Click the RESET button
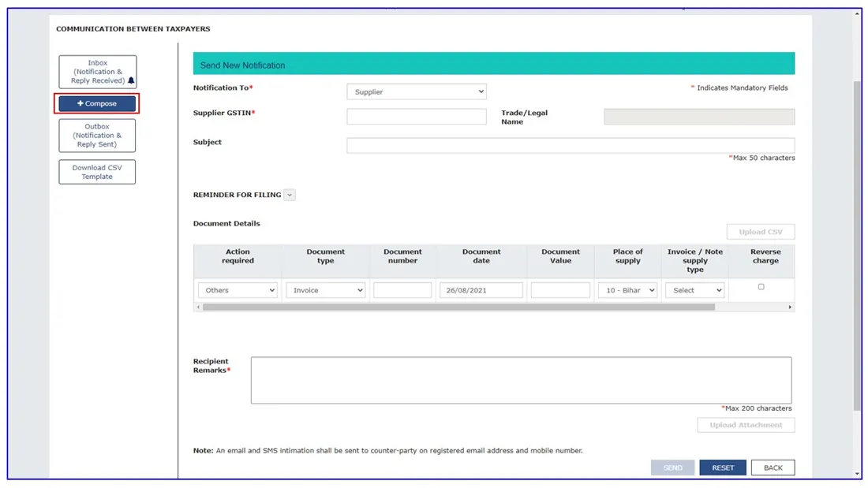The height and width of the screenshot is (488, 868). [x=722, y=468]
